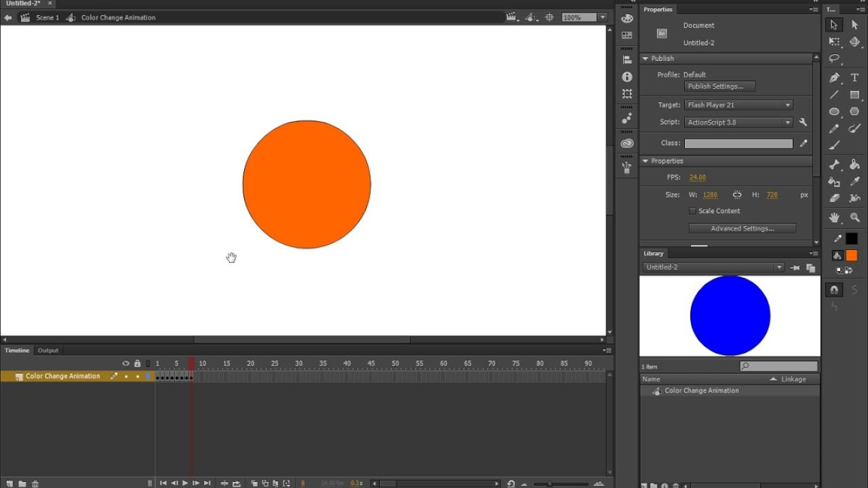Viewport: 868px width, 488px height.
Task: Play the timeline animation
Action: pos(185,483)
